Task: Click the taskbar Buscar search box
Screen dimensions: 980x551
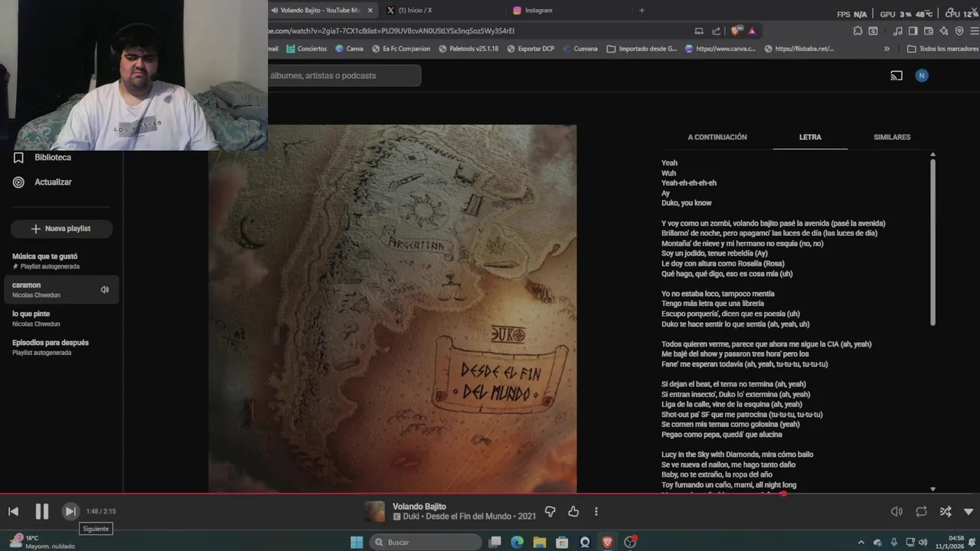Action: (x=426, y=542)
